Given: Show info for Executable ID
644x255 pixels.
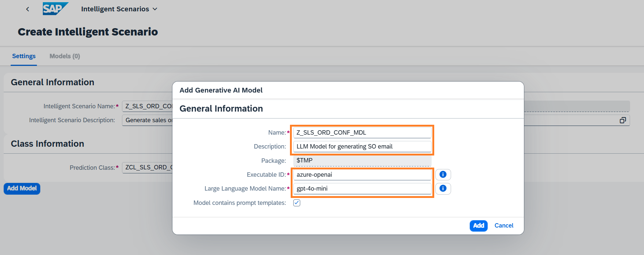Looking at the screenshot, I should pyautogui.click(x=443, y=175).
